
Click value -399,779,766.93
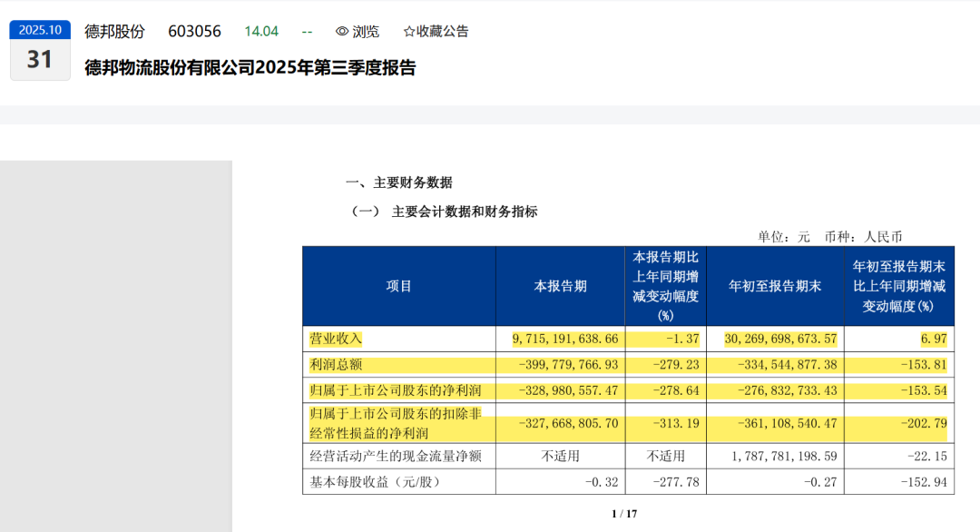[569, 364]
